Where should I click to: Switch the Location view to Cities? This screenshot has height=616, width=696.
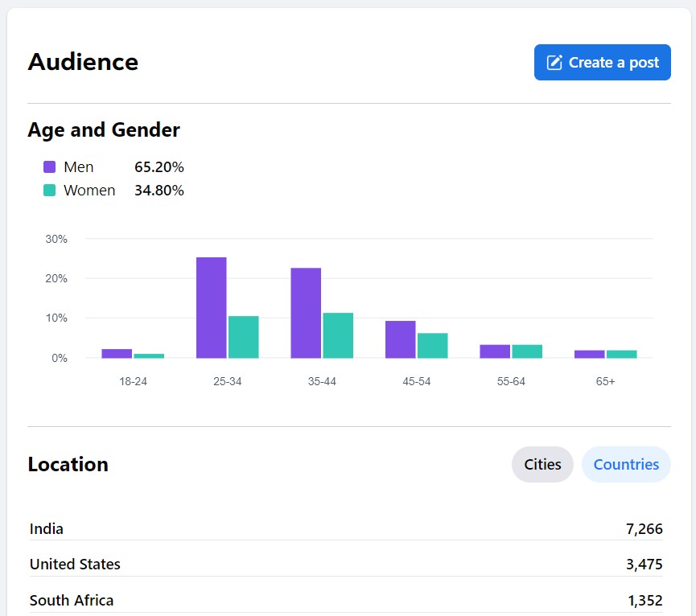(x=542, y=464)
